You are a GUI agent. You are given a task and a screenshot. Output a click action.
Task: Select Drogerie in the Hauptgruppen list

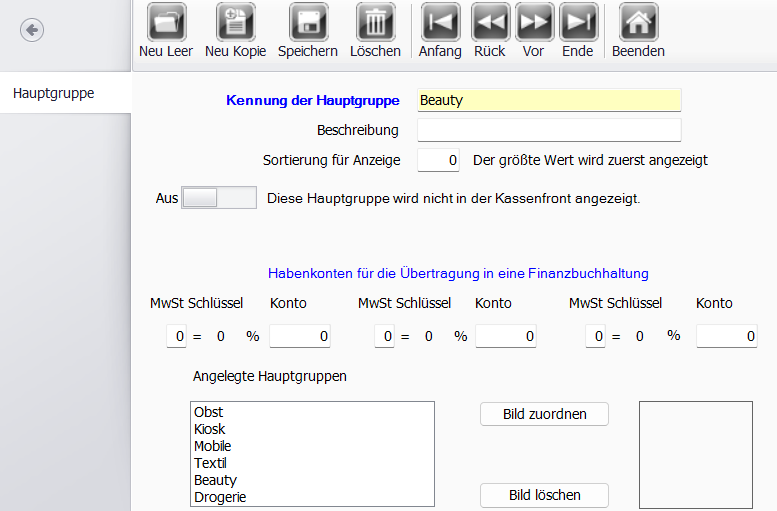[x=220, y=497]
